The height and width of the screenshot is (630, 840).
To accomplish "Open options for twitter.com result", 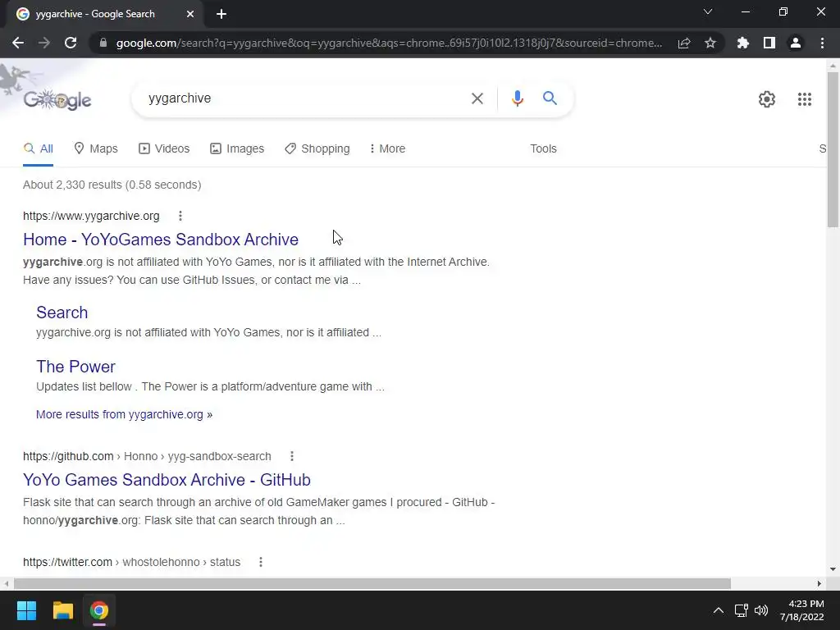I will point(261,562).
